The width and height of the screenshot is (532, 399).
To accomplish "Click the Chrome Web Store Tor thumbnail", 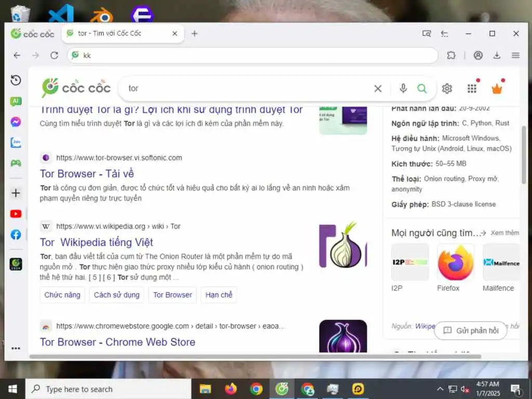I will (x=343, y=336).
